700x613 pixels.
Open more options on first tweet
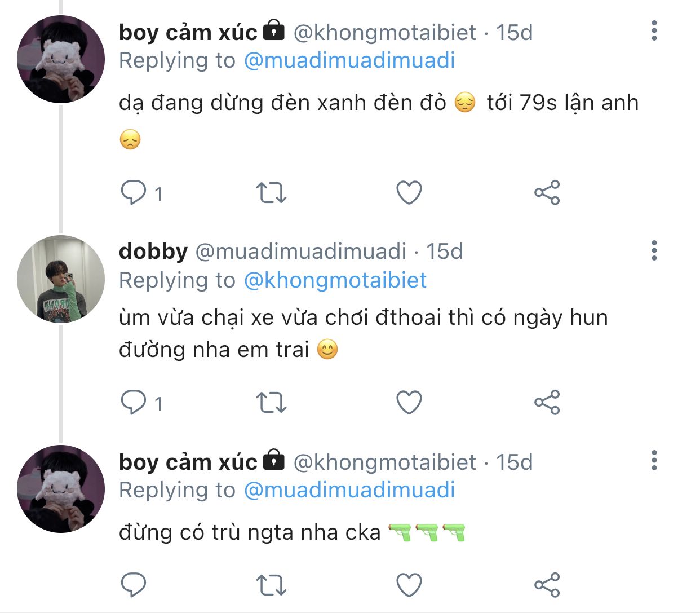[x=654, y=30]
